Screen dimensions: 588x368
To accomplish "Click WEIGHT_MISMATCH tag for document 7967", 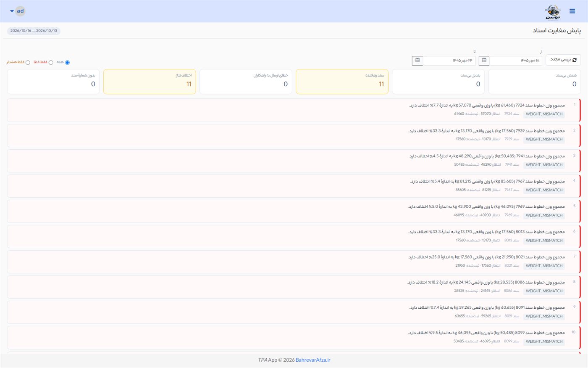I will point(544,190).
